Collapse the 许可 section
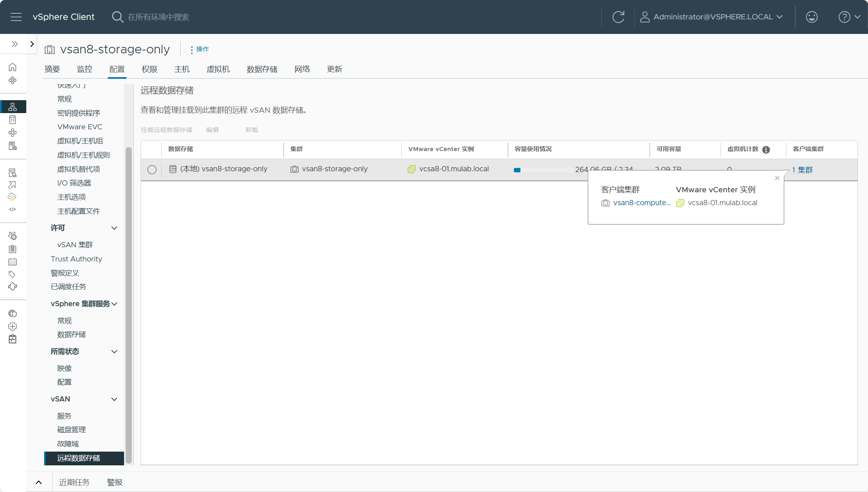Viewport: 868px width, 492px height. coord(114,228)
